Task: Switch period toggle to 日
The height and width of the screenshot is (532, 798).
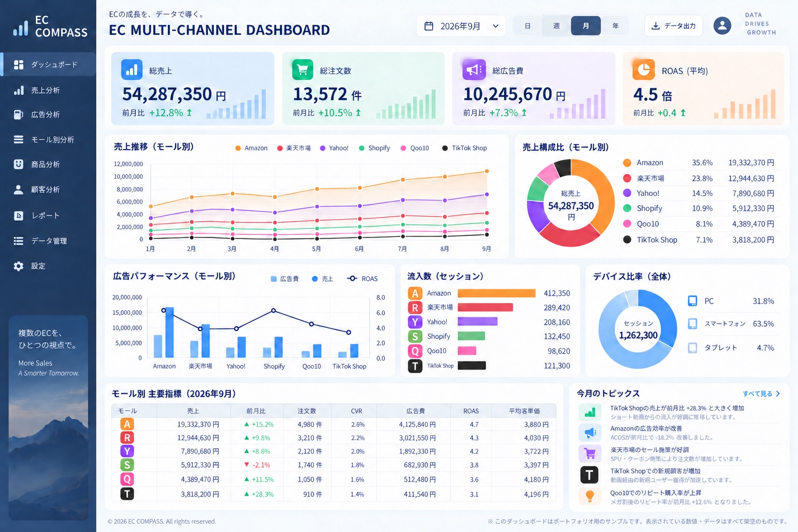Action: 527,26
